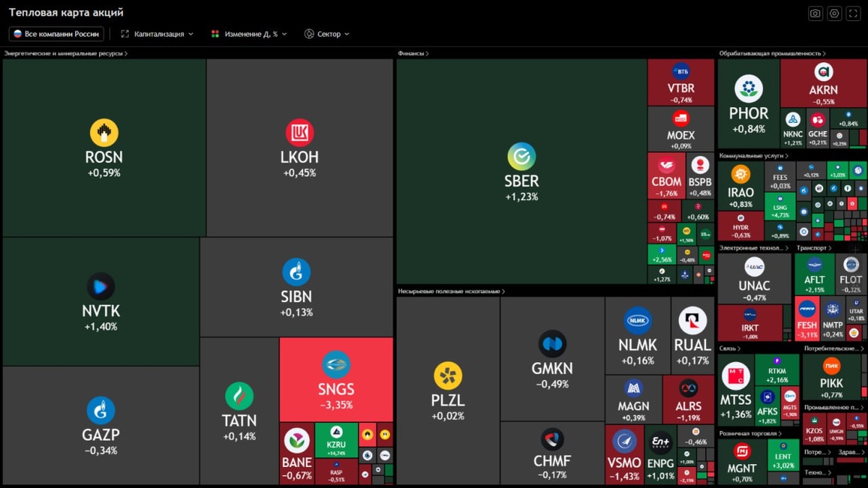Click the PHOR PhosAgro logo
Viewport: 868px width, 488px height.
(749, 89)
